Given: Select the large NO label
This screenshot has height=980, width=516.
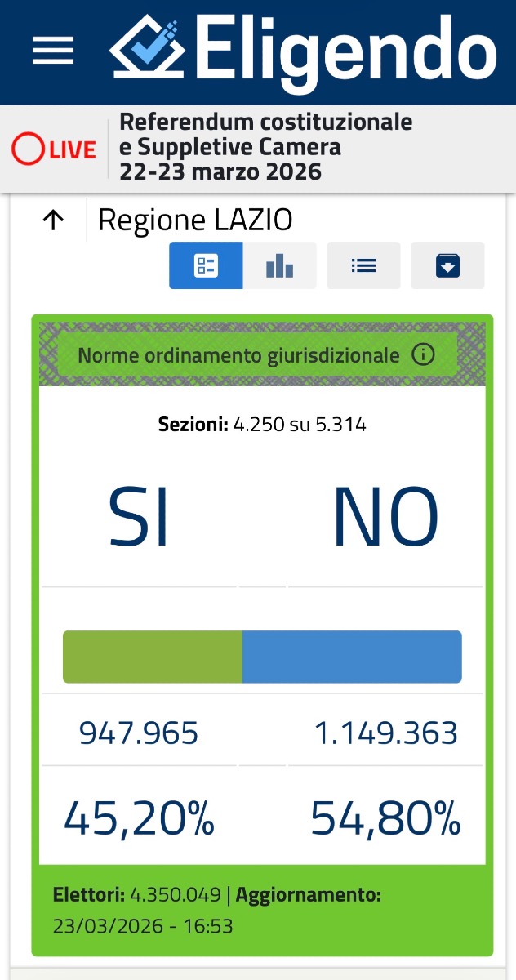Looking at the screenshot, I should click(385, 517).
